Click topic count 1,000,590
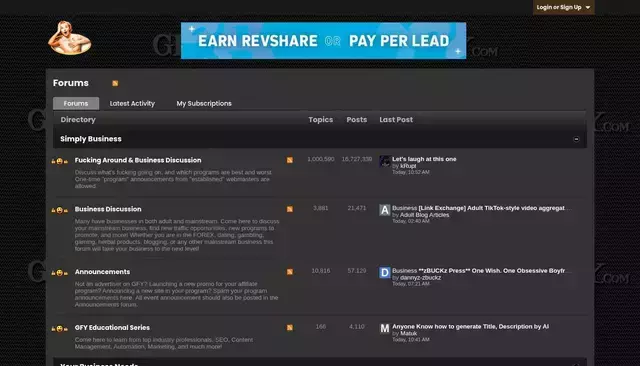640x366 pixels. [x=321, y=159]
